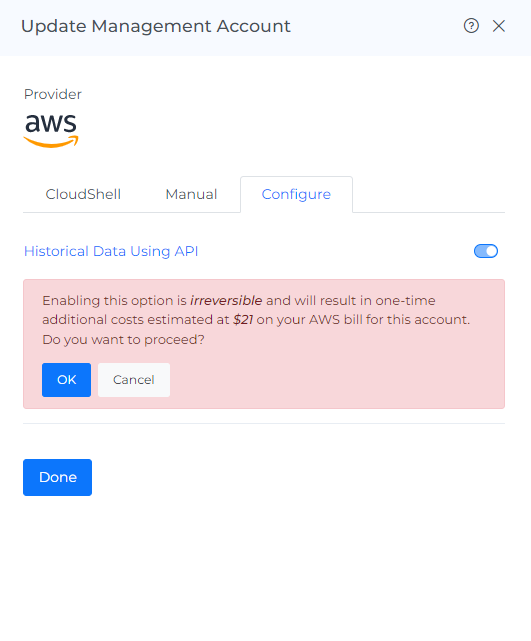This screenshot has height=641, width=531.
Task: Confirm the warning with OK
Action: pyautogui.click(x=66, y=380)
